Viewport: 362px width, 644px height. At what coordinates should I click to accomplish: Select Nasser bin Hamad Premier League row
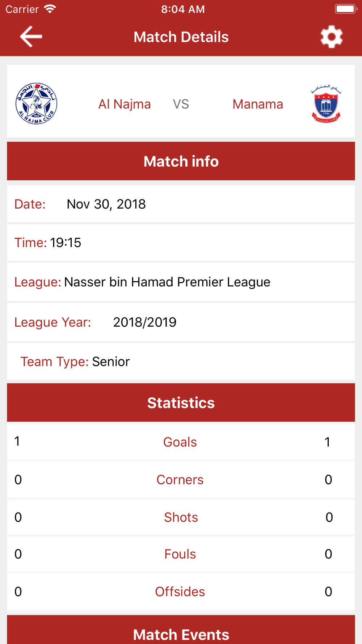pos(181,282)
